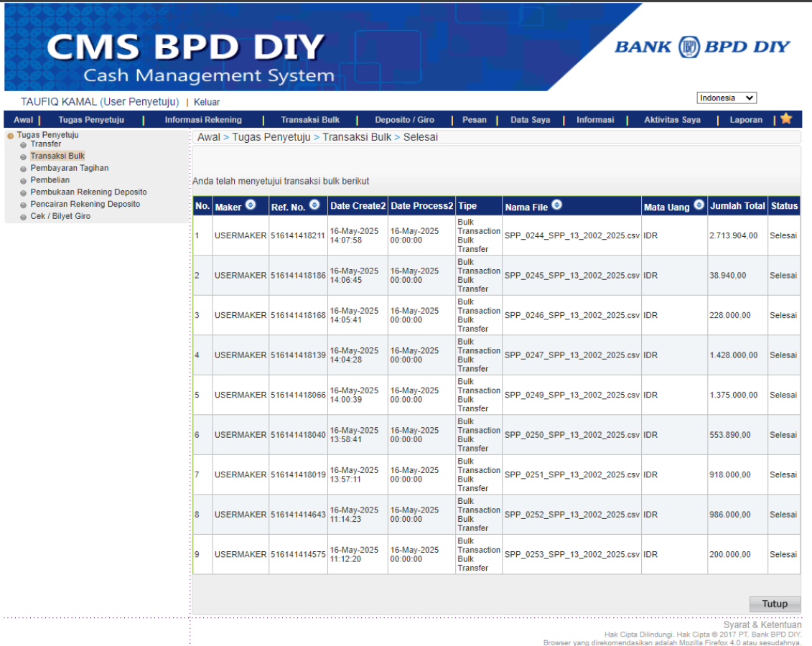Click Tugas Penyetuju in the breadcrumb
Screen dimensions: 812x646
coord(271,137)
